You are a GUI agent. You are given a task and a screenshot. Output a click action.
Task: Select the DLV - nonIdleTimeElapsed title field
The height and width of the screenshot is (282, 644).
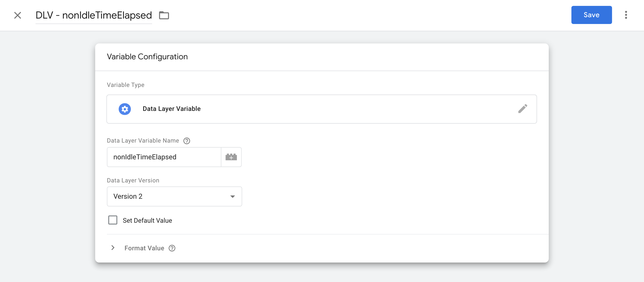pos(93,15)
